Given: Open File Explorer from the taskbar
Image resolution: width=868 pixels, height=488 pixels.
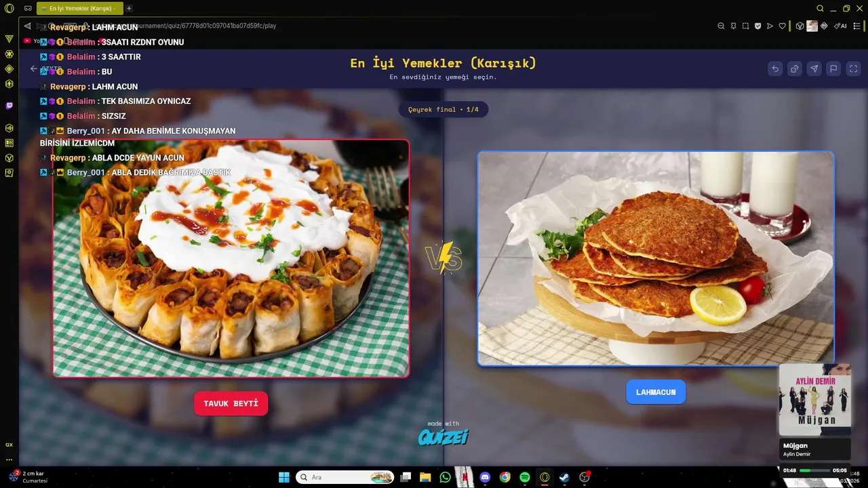Looking at the screenshot, I should 425,477.
